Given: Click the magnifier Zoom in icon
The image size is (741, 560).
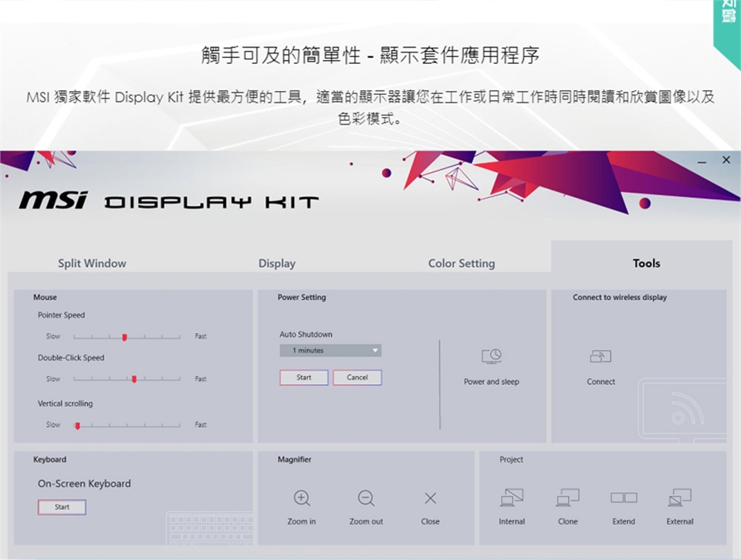Looking at the screenshot, I should point(302,498).
